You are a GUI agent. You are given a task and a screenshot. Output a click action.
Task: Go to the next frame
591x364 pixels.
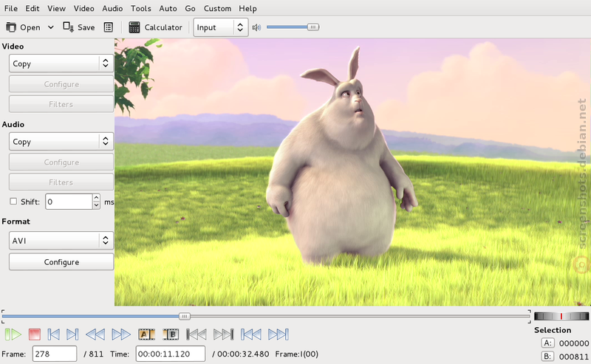coord(72,334)
